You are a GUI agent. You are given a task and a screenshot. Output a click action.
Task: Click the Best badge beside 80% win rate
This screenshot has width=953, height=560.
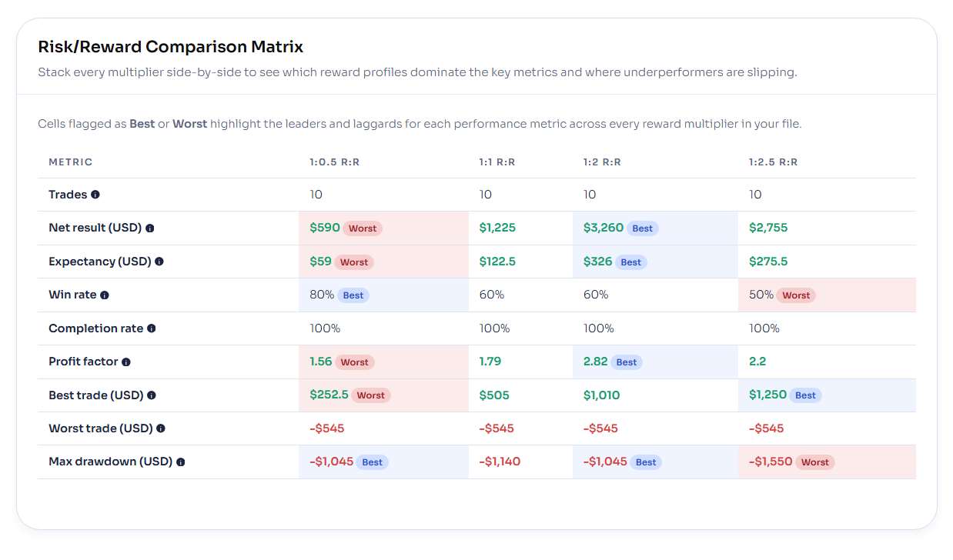coord(353,295)
